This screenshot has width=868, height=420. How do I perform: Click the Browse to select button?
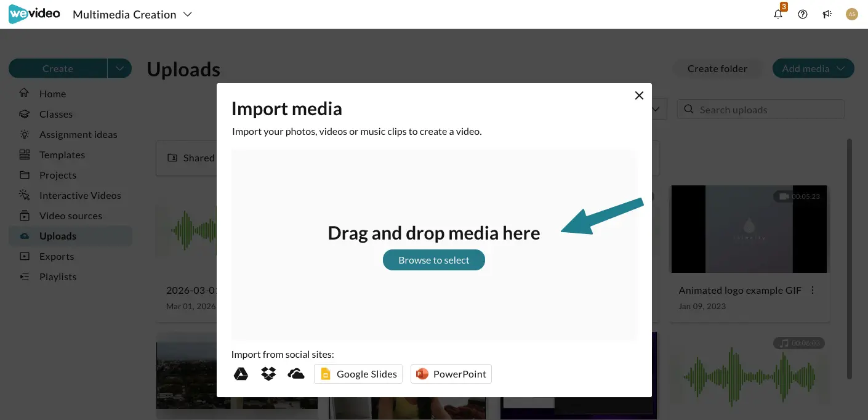point(434,260)
